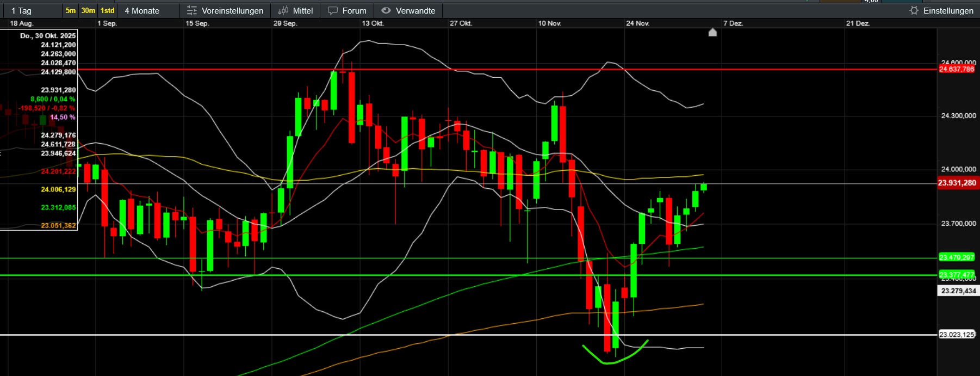Click the 24.129,800 value in the info box
This screenshot has height=376, width=980.
click(x=58, y=72)
